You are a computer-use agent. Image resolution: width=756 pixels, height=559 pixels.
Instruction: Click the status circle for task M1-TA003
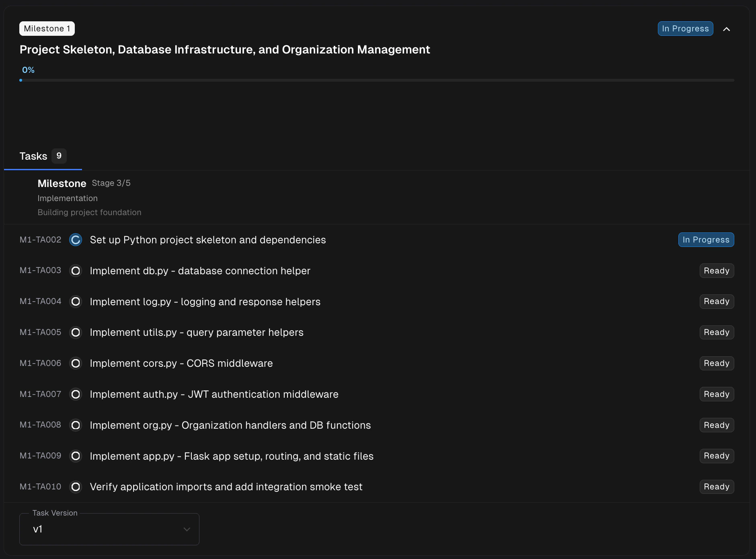pyautogui.click(x=75, y=271)
